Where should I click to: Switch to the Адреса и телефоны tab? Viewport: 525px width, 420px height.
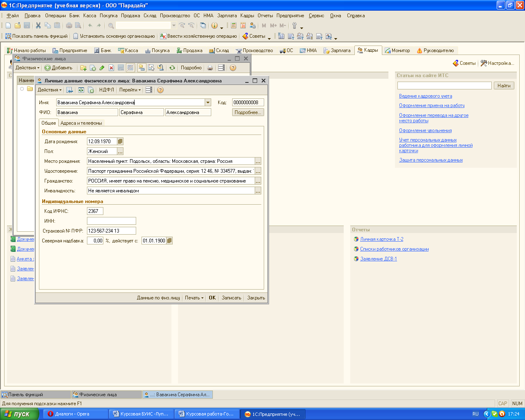click(81, 123)
